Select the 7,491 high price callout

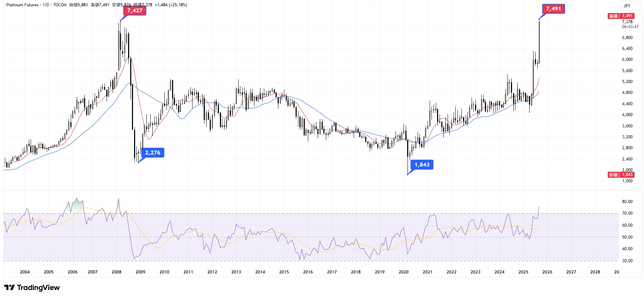[x=553, y=9]
